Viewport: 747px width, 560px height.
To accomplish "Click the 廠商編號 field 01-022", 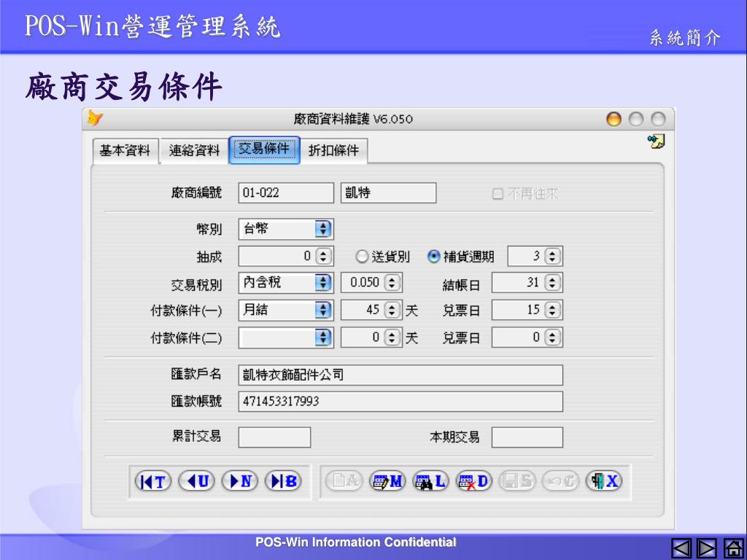I will (x=286, y=192).
